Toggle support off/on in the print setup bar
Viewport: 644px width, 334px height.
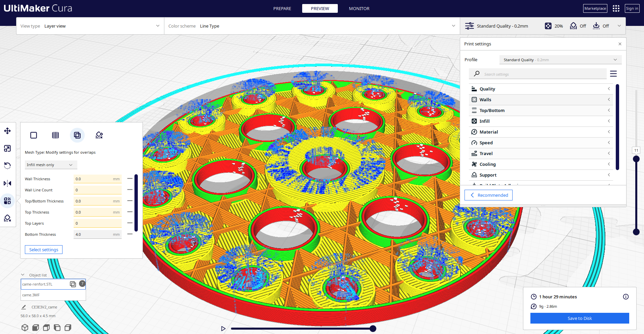pyautogui.click(x=578, y=26)
